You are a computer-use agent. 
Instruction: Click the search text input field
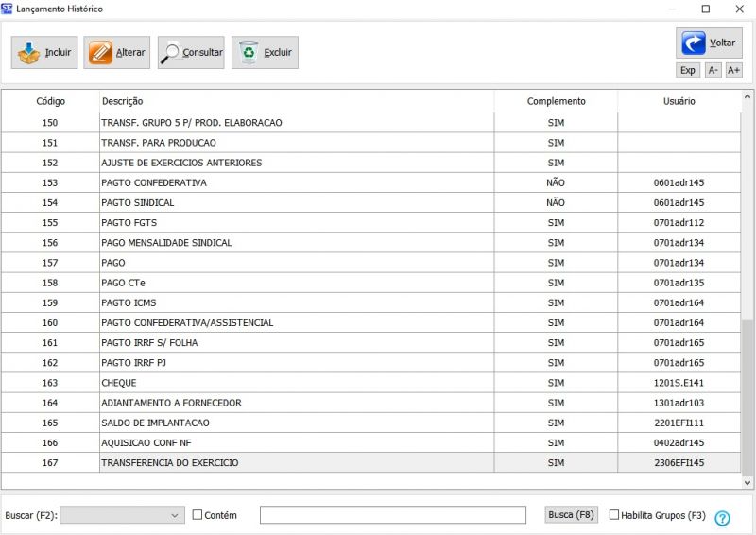click(x=392, y=515)
